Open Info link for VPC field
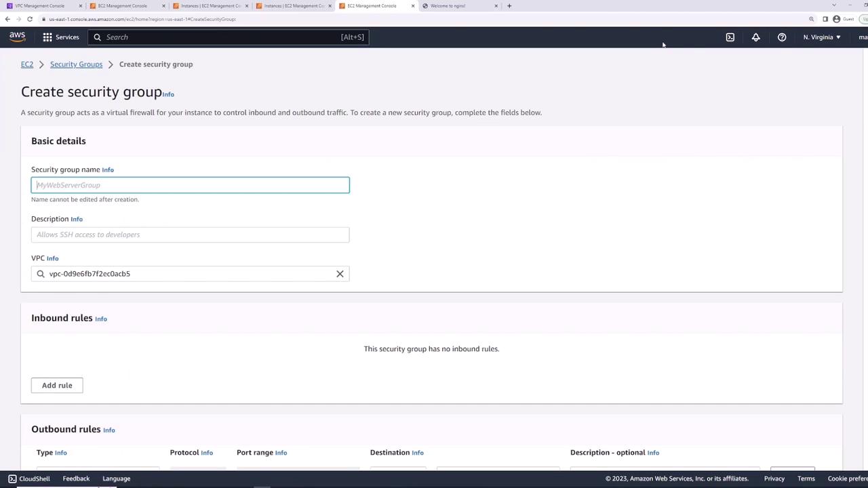This screenshot has height=488, width=868. tap(52, 258)
